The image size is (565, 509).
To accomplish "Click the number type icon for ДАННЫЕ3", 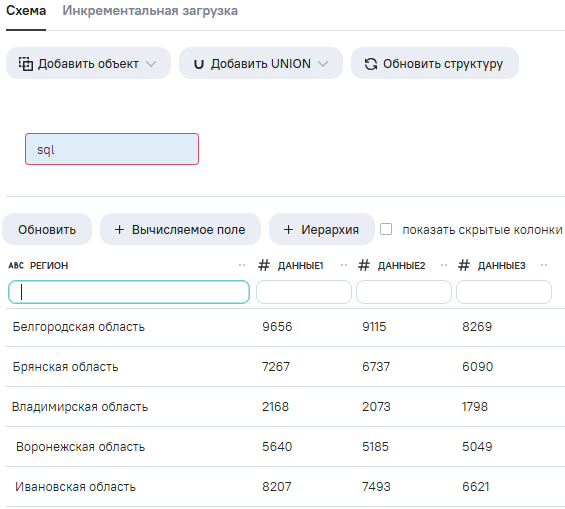I will pyautogui.click(x=464, y=265).
